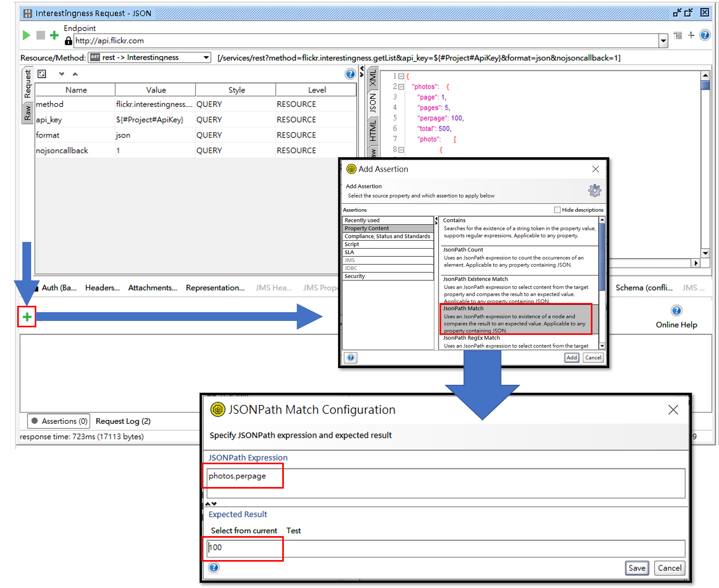This screenshot has width=719, height=588.
Task: Open the Resource/Method Interestingness dropdown
Action: (x=206, y=57)
